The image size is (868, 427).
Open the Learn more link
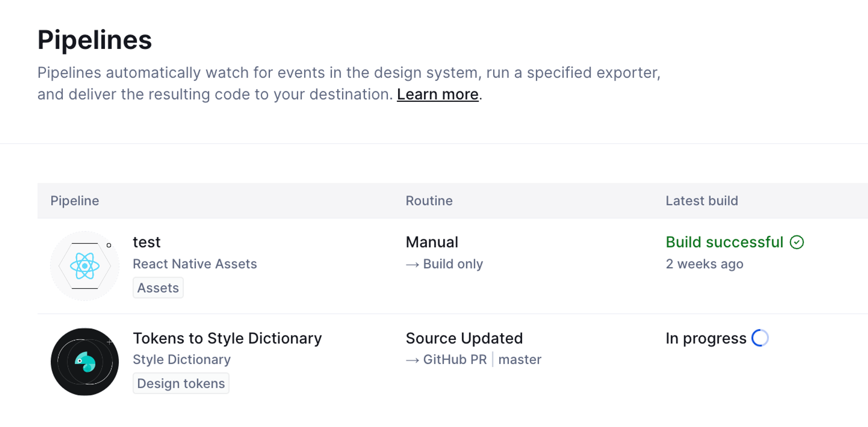[x=437, y=94]
